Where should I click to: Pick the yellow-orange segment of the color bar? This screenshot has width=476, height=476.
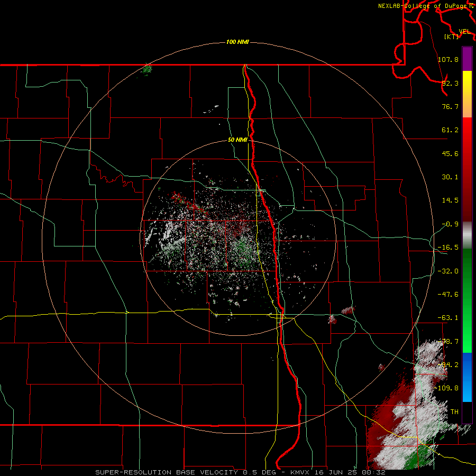click(x=467, y=94)
